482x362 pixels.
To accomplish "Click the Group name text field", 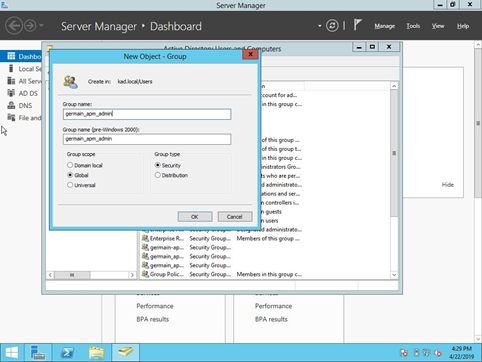I will 147,114.
